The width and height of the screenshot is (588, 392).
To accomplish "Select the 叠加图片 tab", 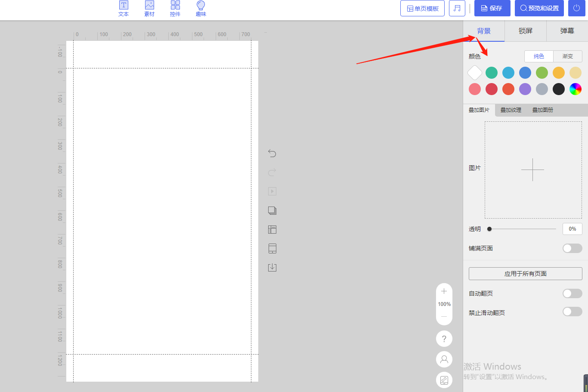I will point(479,110).
